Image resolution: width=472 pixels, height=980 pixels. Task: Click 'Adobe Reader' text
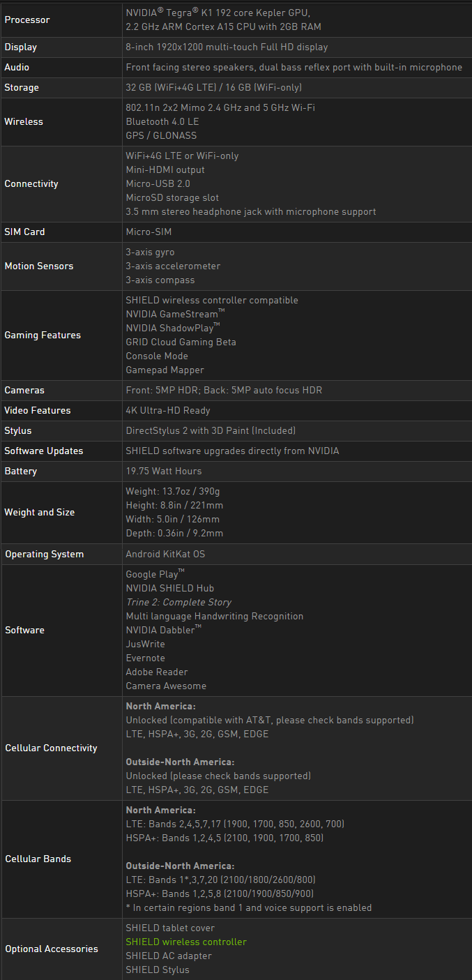157,672
